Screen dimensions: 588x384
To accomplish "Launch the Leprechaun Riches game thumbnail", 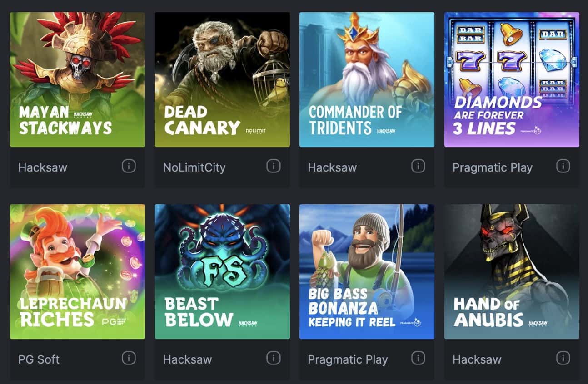I will [x=77, y=271].
